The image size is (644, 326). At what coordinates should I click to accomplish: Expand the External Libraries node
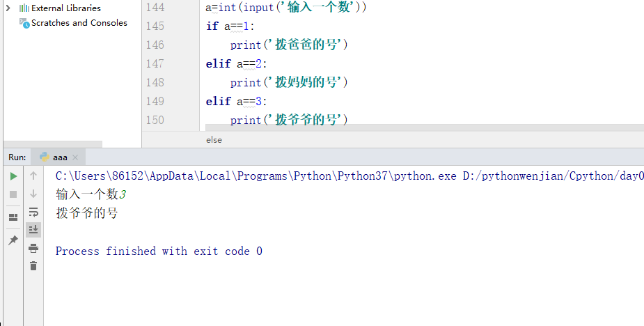pos(8,8)
